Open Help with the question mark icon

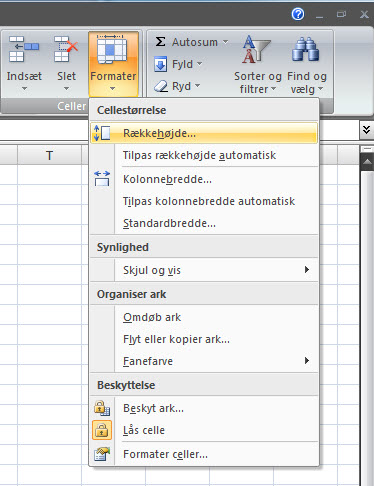[298, 14]
